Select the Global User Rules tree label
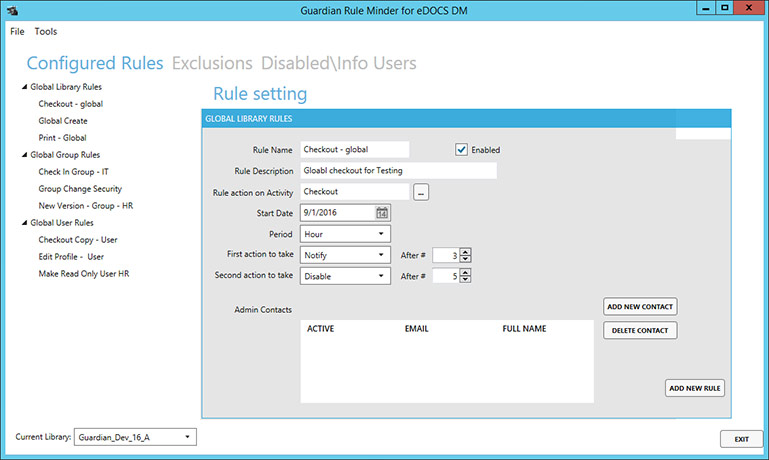 (62, 223)
